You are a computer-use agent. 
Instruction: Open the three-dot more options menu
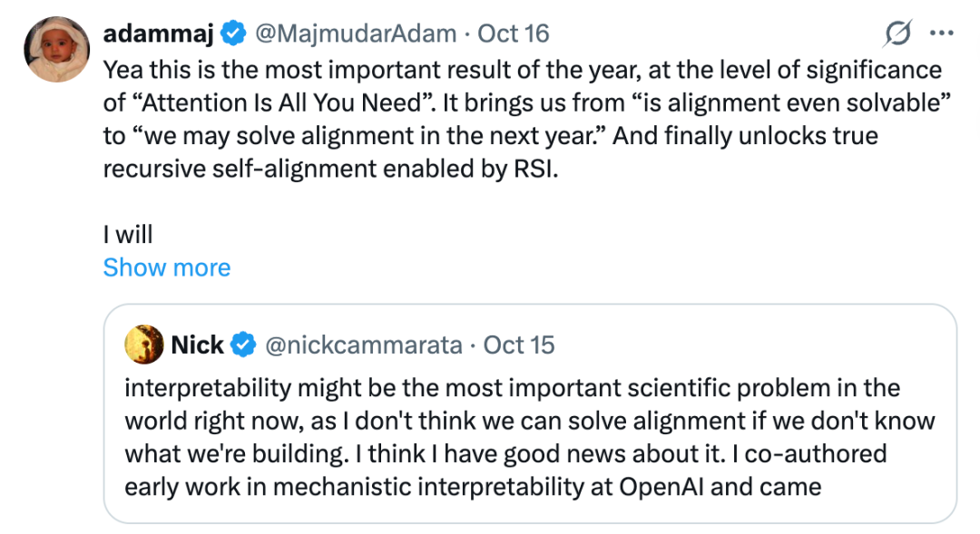[x=941, y=34]
